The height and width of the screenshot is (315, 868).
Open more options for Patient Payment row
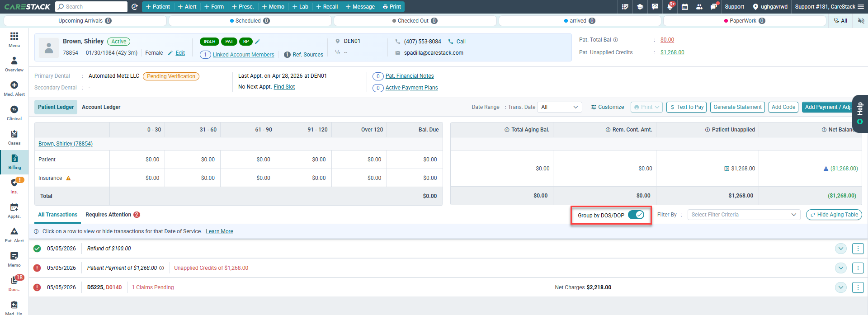point(858,268)
